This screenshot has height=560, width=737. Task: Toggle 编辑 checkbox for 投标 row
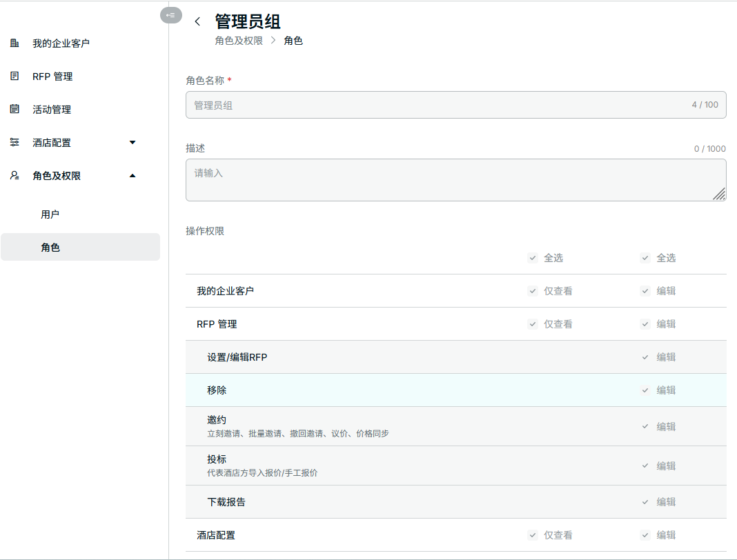[x=645, y=466]
